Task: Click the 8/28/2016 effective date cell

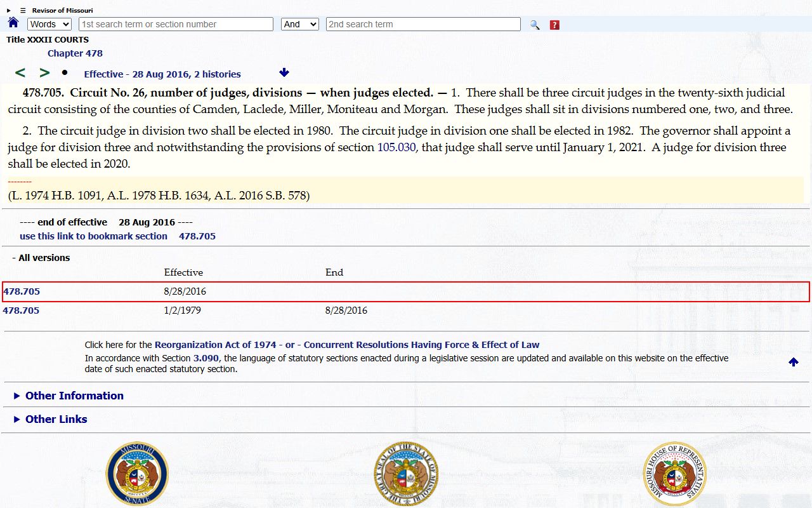Action: pos(185,291)
